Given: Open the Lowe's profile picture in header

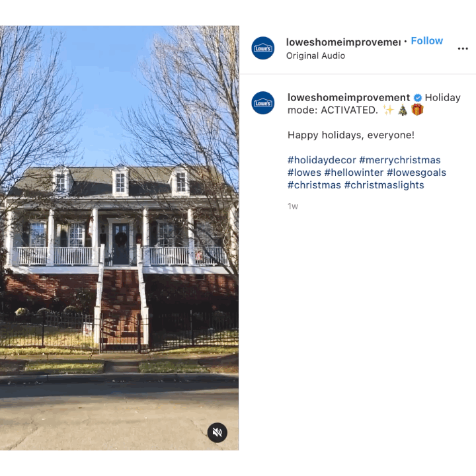Looking at the screenshot, I should (x=263, y=48).
